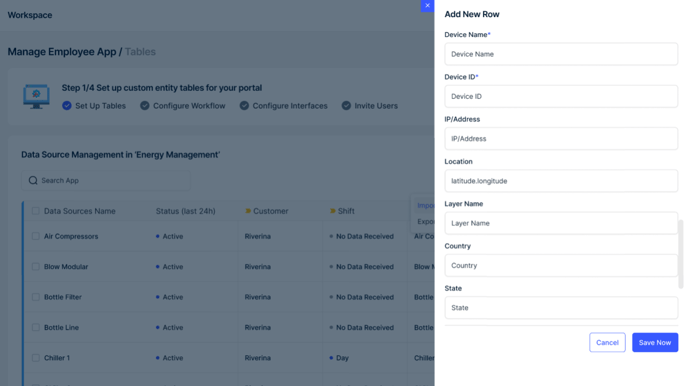This screenshot has width=688, height=386.
Task: Toggle the select-all checkbox in table header
Action: click(x=36, y=211)
